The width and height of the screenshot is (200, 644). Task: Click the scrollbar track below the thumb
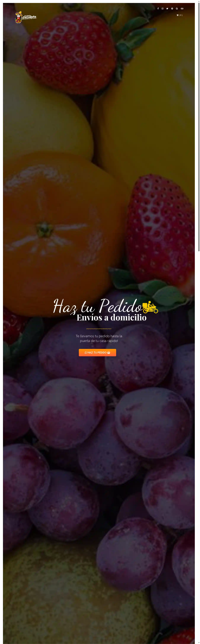[x=199, y=448]
